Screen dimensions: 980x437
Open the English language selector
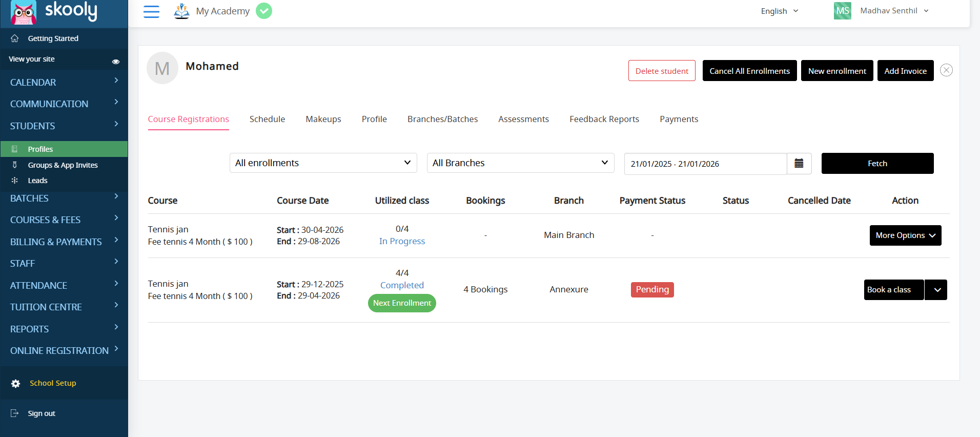(779, 11)
